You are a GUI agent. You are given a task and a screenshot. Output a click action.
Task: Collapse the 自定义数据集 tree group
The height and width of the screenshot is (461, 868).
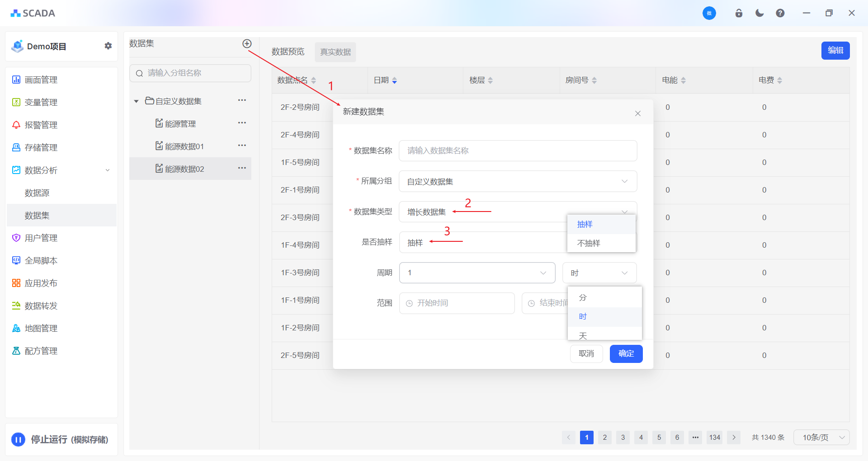click(x=136, y=101)
